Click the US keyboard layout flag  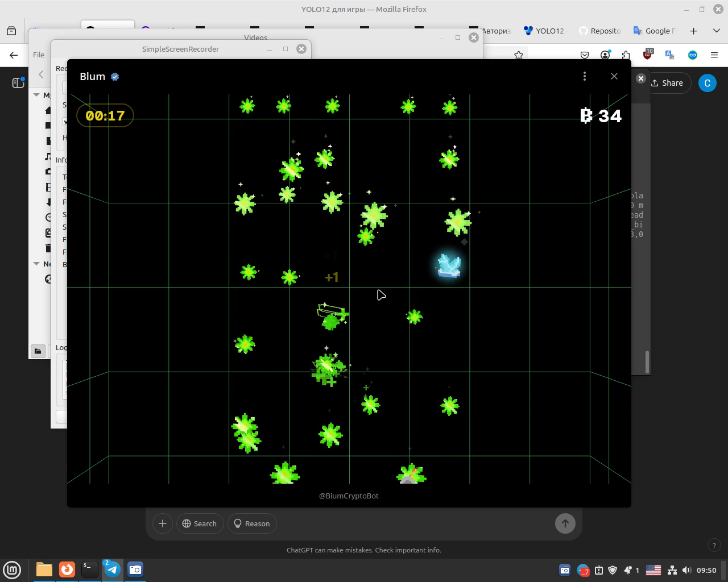click(653, 570)
